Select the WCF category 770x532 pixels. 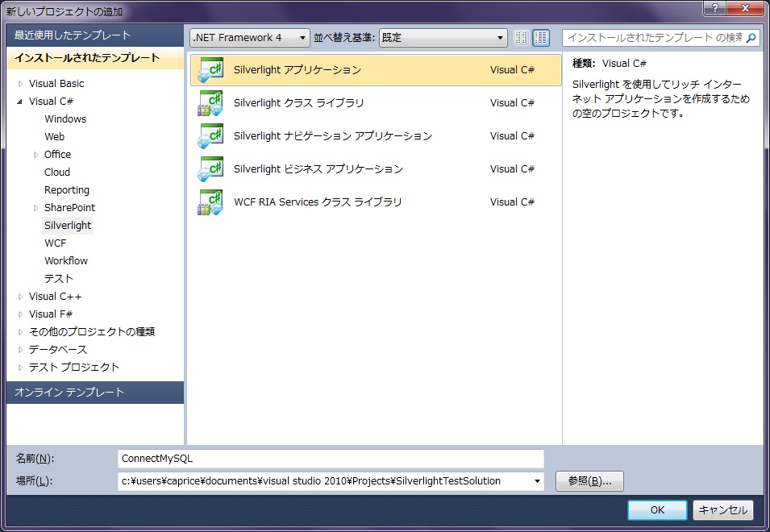click(x=55, y=243)
